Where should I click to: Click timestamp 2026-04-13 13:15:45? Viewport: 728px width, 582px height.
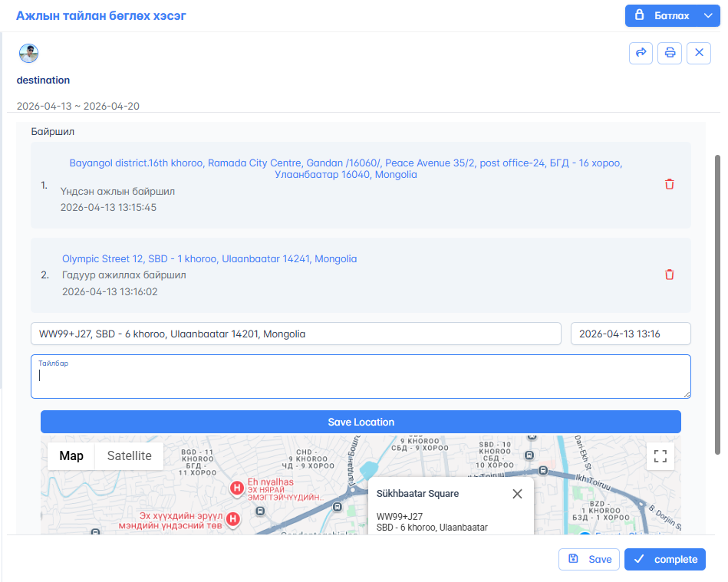(108, 208)
